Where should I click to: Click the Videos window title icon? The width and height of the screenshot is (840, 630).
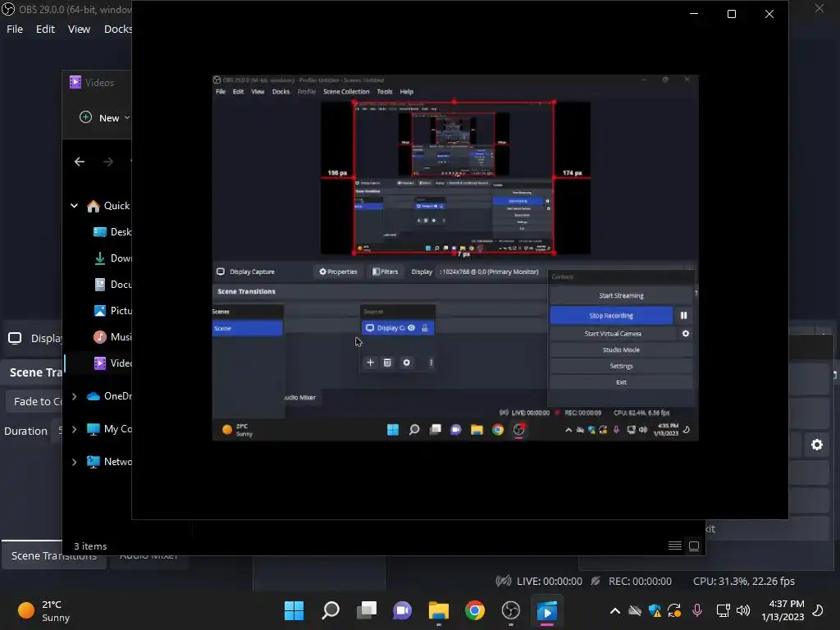(x=75, y=82)
